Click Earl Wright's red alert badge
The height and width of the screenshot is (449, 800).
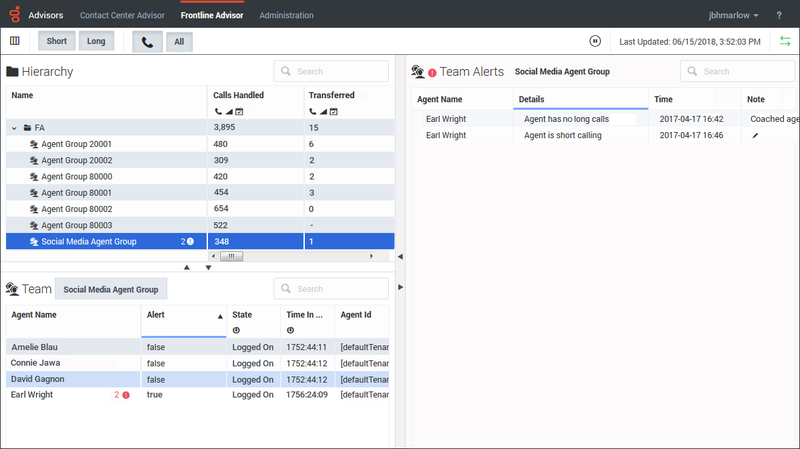click(126, 395)
